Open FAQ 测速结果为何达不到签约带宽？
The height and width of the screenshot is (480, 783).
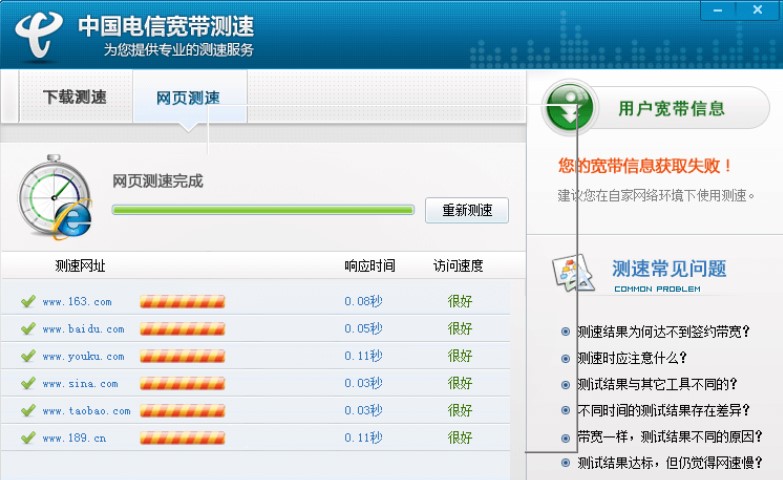663,332
